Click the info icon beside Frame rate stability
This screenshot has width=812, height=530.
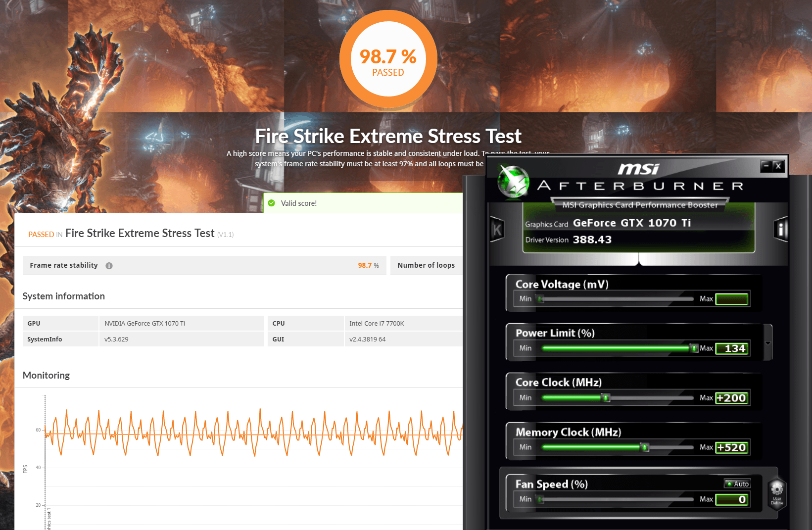pyautogui.click(x=109, y=266)
